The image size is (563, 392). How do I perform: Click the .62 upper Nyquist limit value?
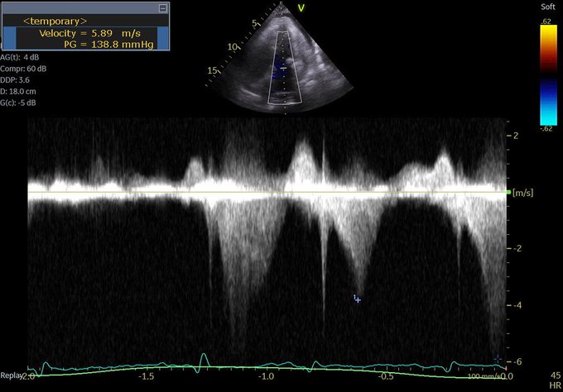[x=546, y=22]
